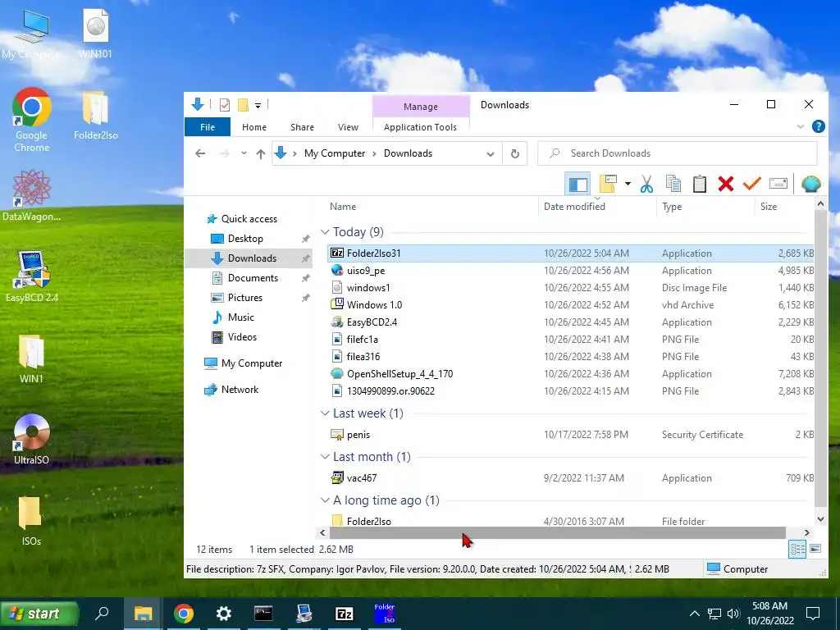Collapse the A long time ago group
840x630 pixels.
325,500
